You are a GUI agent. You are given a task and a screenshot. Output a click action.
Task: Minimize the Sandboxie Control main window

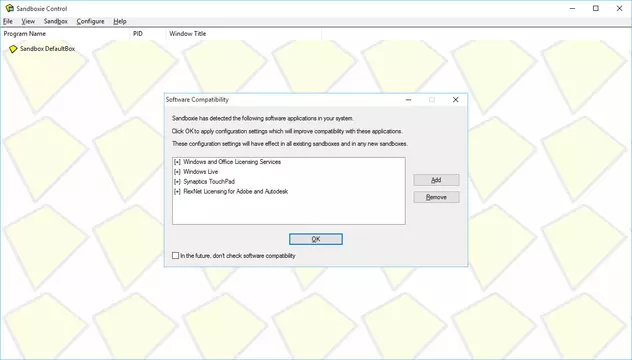coord(572,8)
